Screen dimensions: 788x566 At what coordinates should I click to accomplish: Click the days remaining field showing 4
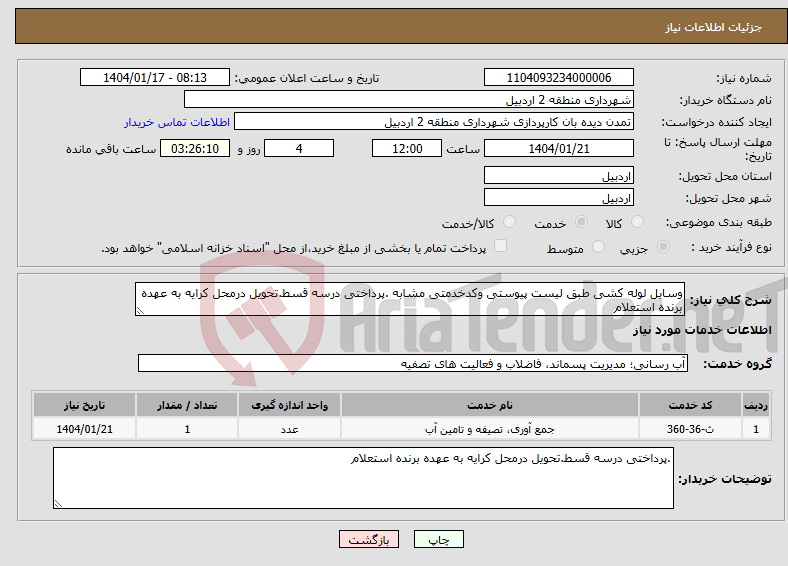pyautogui.click(x=299, y=148)
